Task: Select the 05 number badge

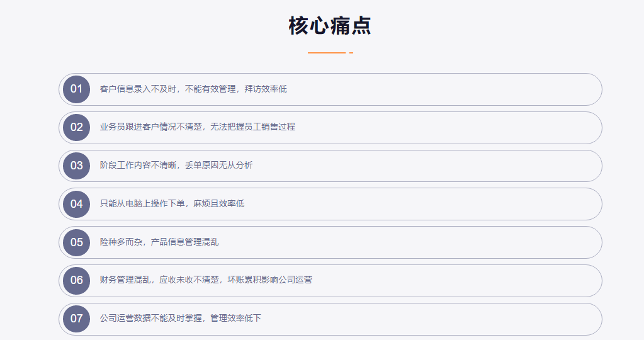Action: point(77,242)
